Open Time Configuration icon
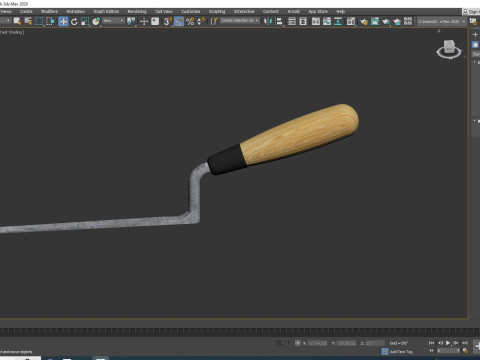The image size is (480, 360). click(465, 351)
